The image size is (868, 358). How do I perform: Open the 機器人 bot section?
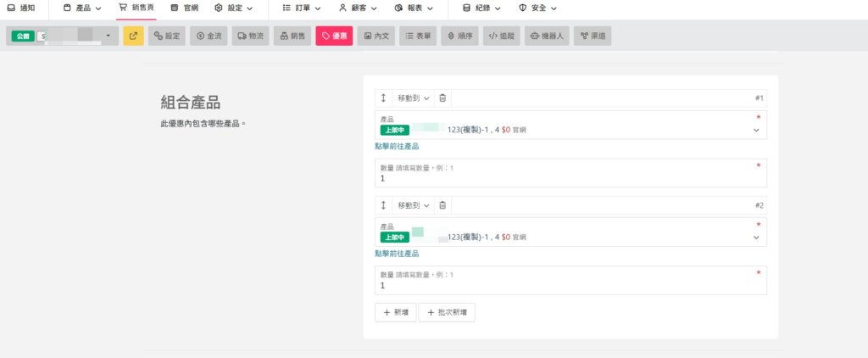[546, 36]
